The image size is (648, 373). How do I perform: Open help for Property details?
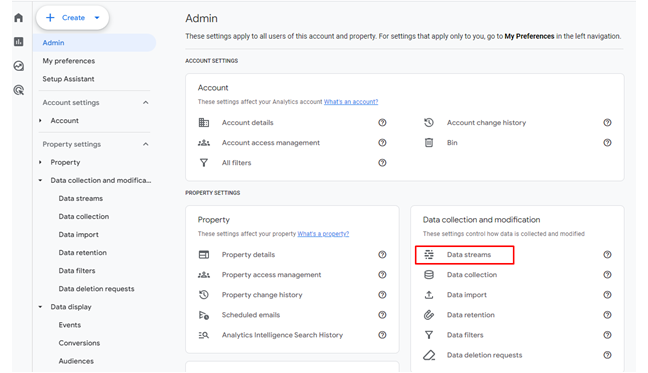[x=382, y=255]
